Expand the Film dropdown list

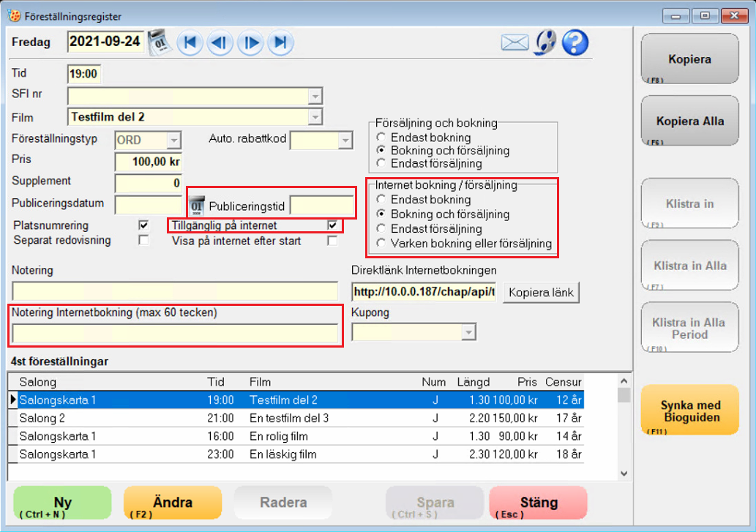tap(315, 117)
